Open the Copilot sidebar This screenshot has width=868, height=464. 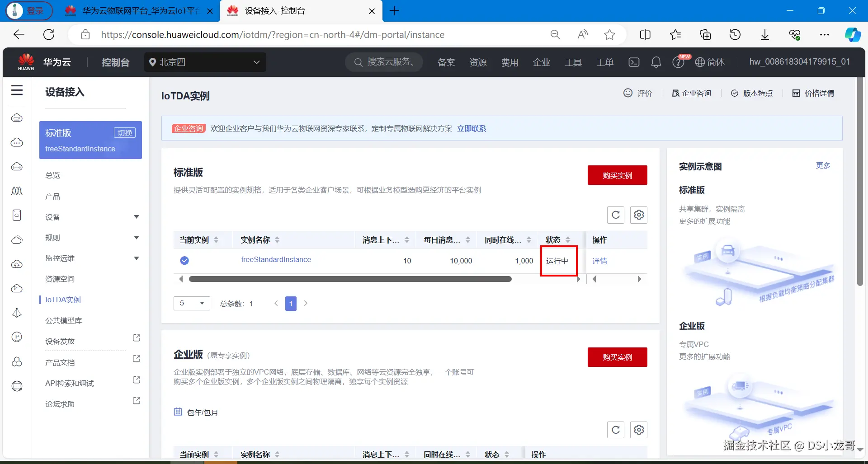click(x=853, y=35)
